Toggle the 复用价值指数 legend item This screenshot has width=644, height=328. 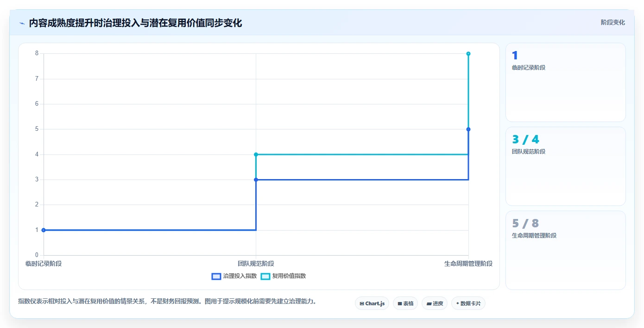[x=283, y=276]
